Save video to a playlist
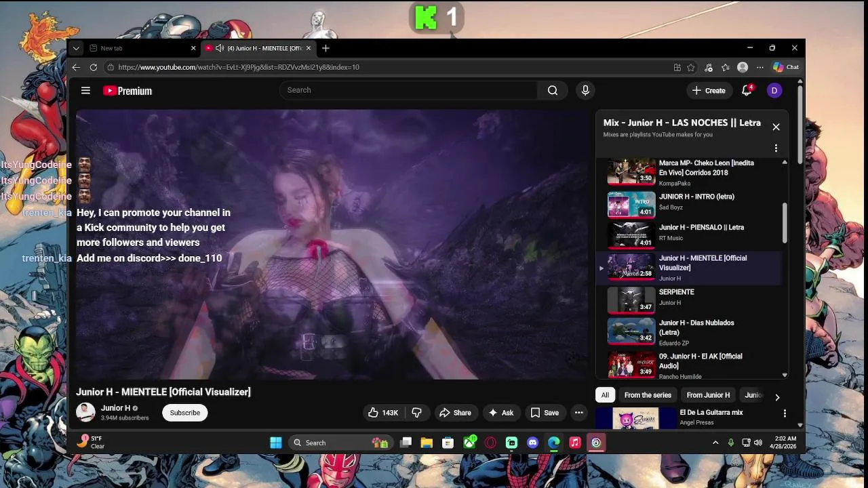The image size is (868, 488). (545, 413)
